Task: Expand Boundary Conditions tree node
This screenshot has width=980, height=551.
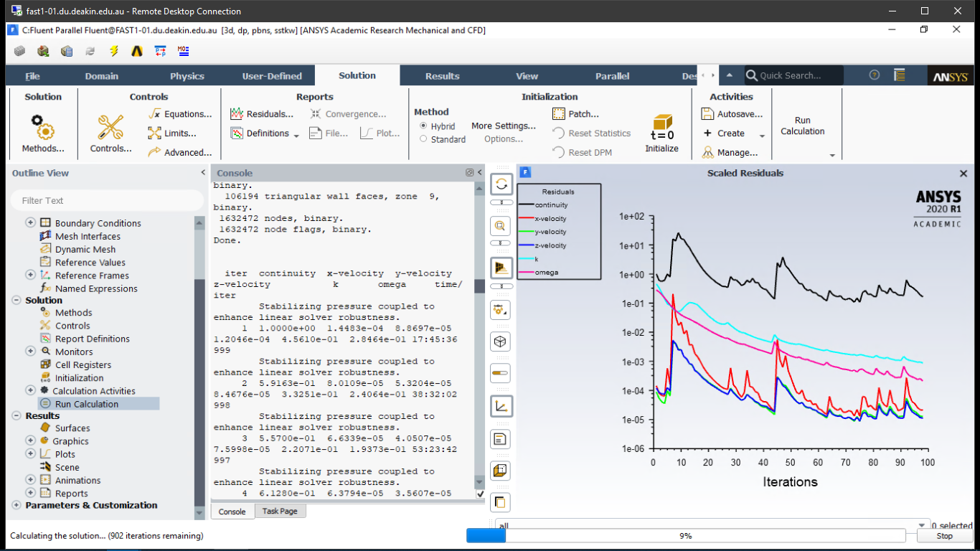Action: pos(30,222)
